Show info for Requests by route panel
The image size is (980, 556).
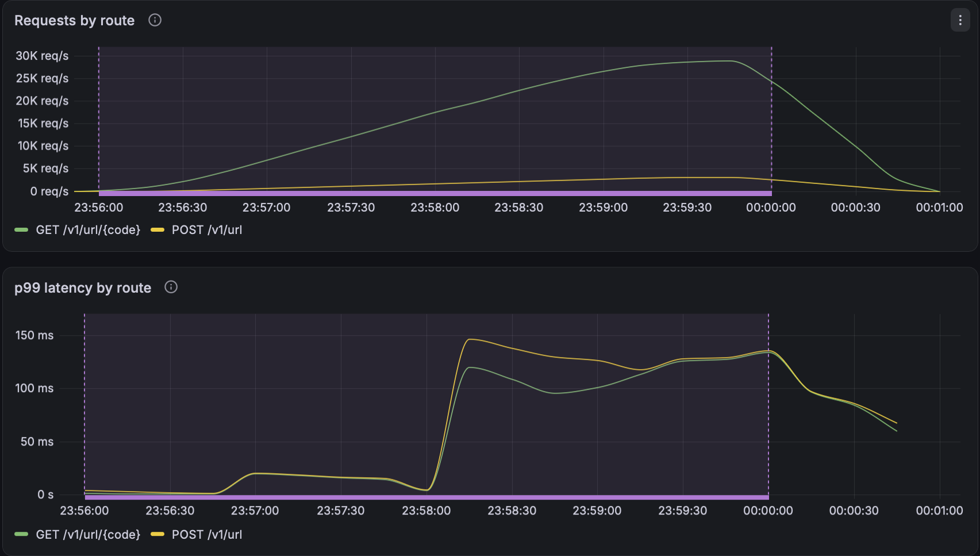coord(155,20)
